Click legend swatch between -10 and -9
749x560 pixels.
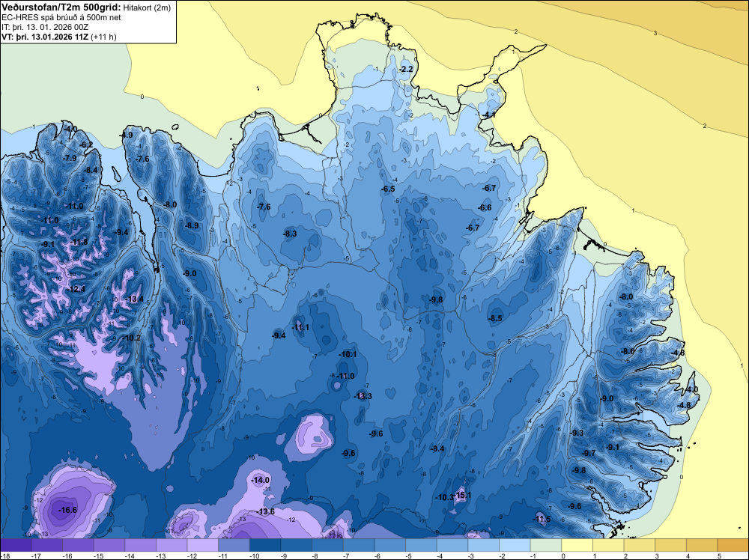[x=265, y=545]
